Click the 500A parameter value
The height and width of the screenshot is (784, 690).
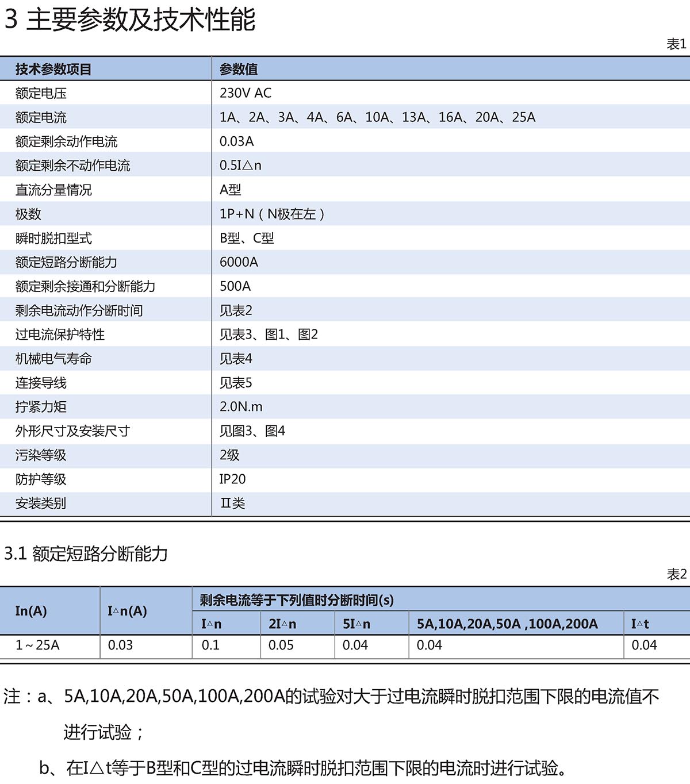pyautogui.click(x=235, y=286)
